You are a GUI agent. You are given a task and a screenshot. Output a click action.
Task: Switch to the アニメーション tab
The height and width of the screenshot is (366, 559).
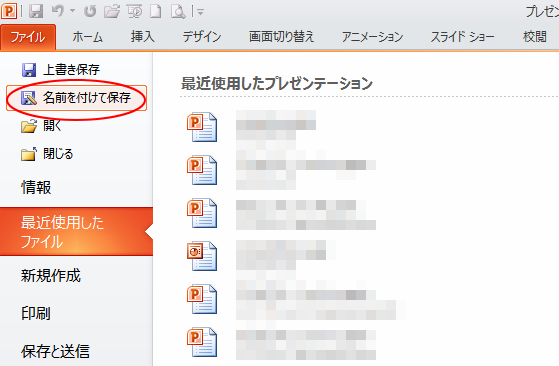point(372,37)
